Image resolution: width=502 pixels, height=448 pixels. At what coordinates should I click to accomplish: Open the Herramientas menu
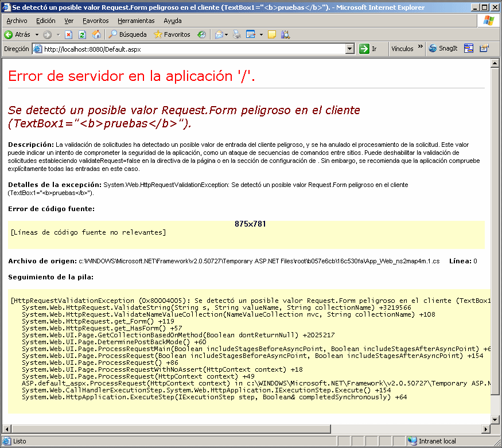(136, 21)
